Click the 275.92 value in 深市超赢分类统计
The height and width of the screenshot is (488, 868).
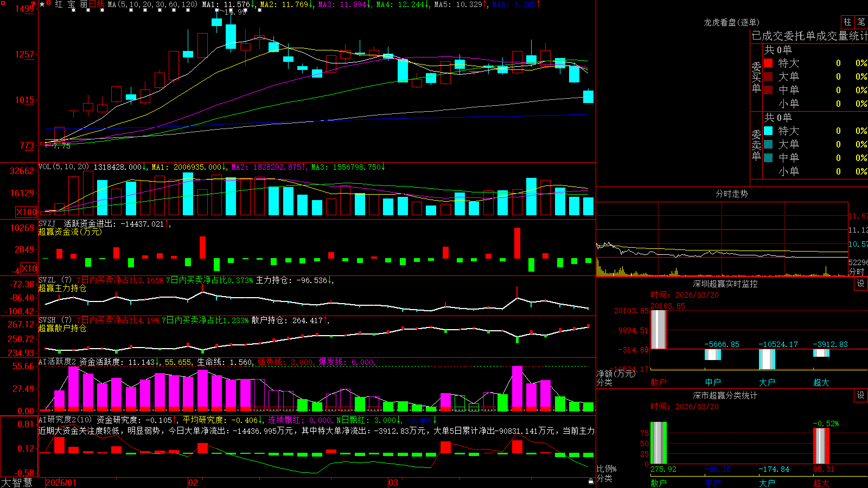coord(663,469)
